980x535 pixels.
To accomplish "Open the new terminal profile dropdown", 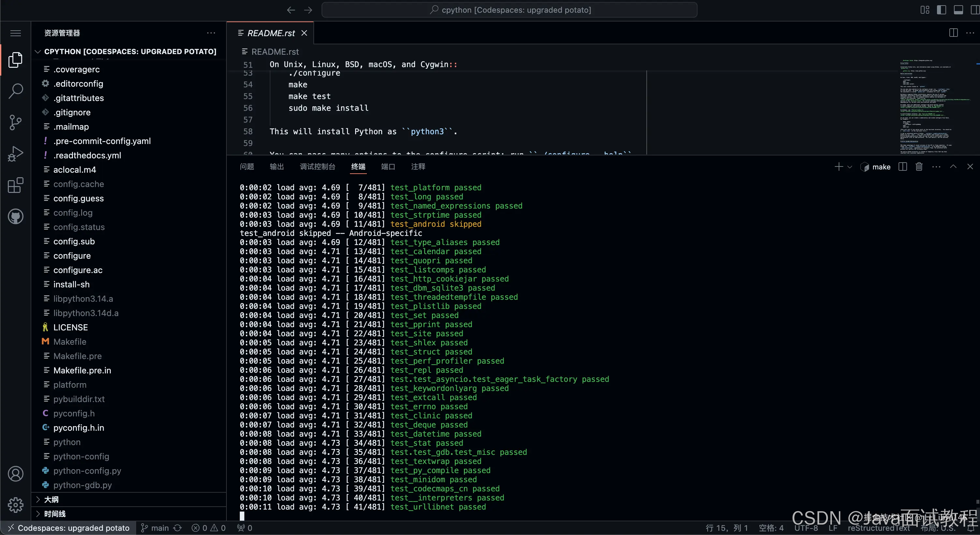I will (850, 167).
